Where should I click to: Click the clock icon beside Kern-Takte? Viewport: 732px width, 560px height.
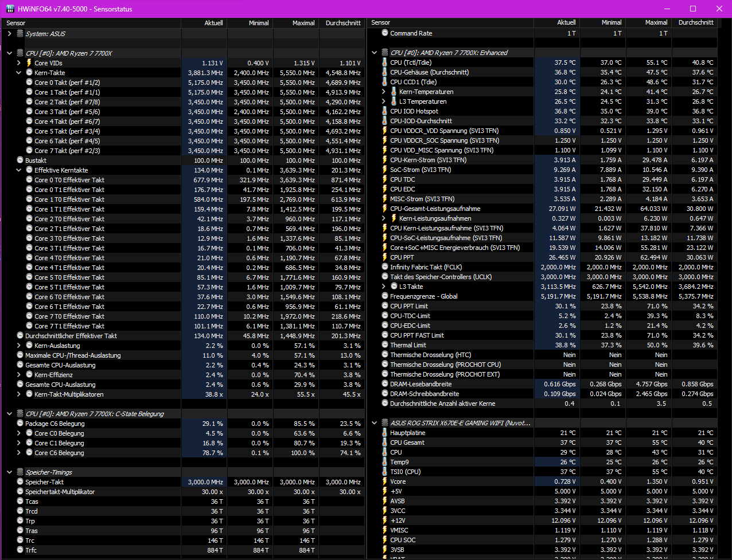click(29, 73)
